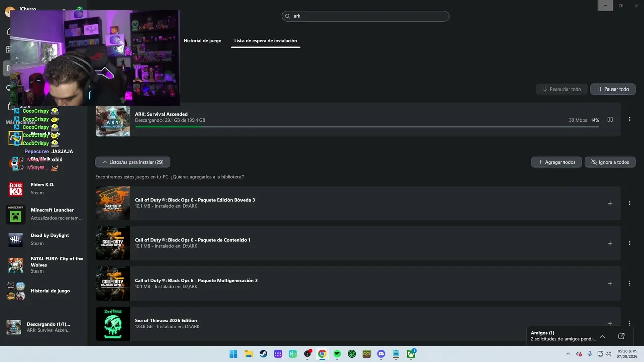This screenshot has width=644, height=362.
Task: Open more options for ARK: Survival Ascended
Action: coord(630,120)
